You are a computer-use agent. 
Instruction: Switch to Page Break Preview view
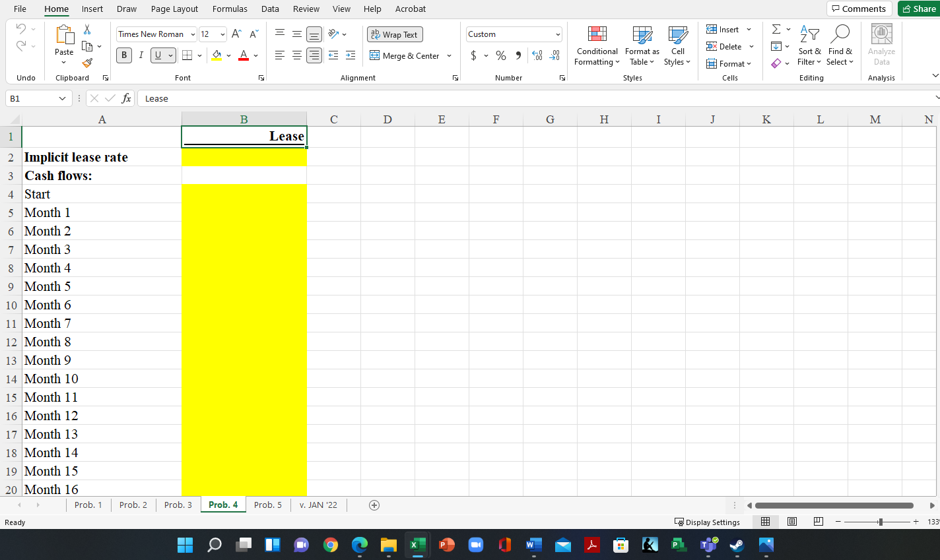coord(819,522)
